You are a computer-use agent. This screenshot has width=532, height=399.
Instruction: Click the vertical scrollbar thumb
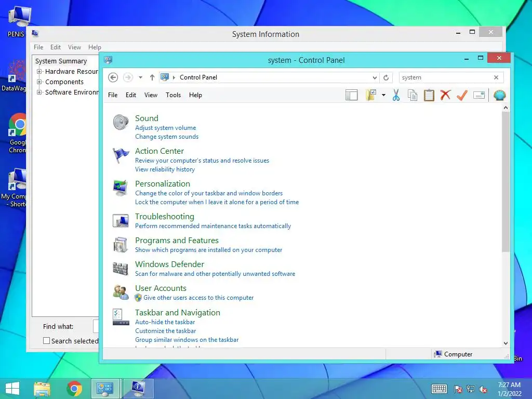(506, 182)
